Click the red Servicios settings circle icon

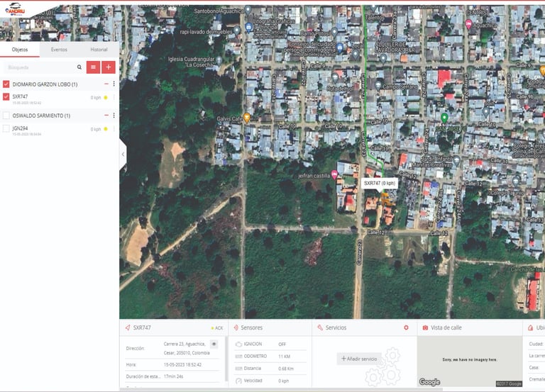(x=406, y=327)
